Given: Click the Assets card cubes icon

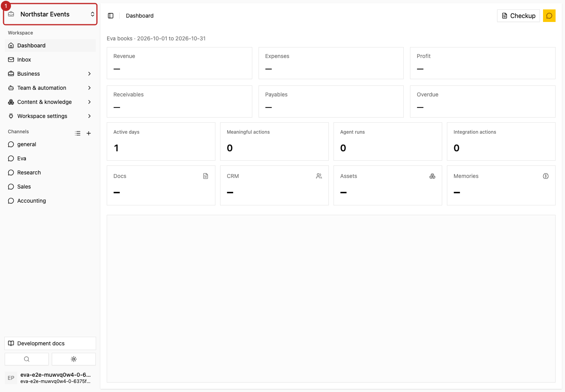Looking at the screenshot, I should tap(432, 176).
